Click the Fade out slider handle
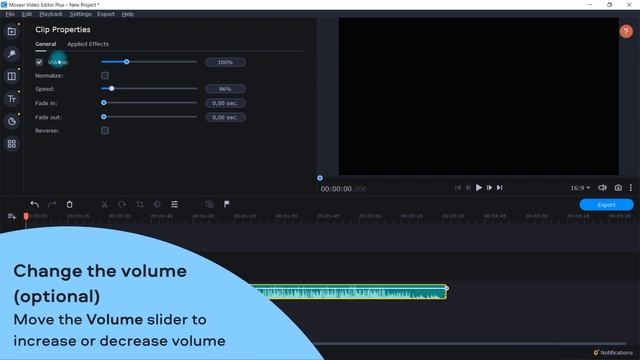This screenshot has width=640, height=360. click(104, 117)
